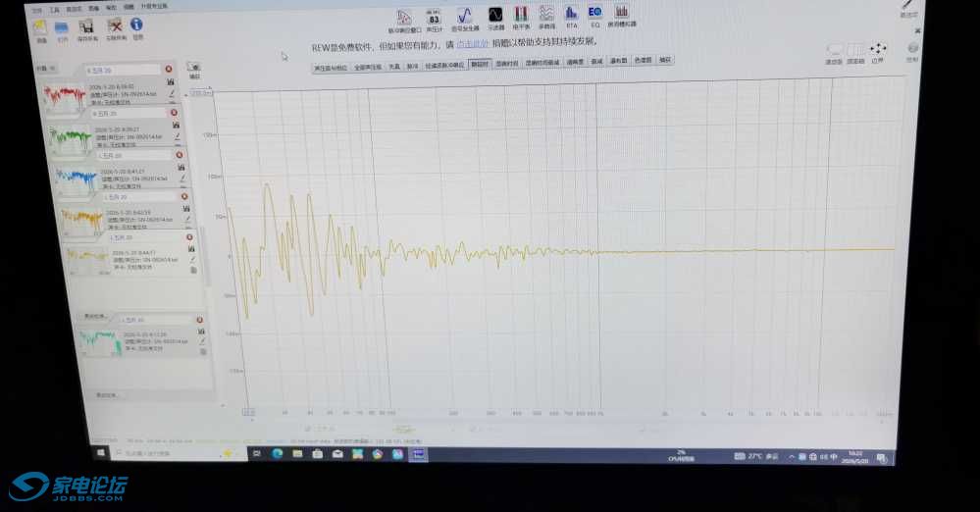Delete the orange-trace measurement

click(x=184, y=196)
